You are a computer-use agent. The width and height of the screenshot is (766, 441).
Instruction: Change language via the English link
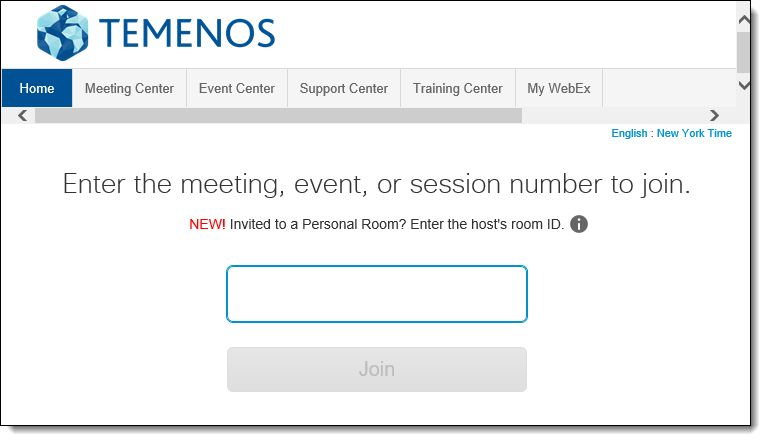(x=629, y=133)
